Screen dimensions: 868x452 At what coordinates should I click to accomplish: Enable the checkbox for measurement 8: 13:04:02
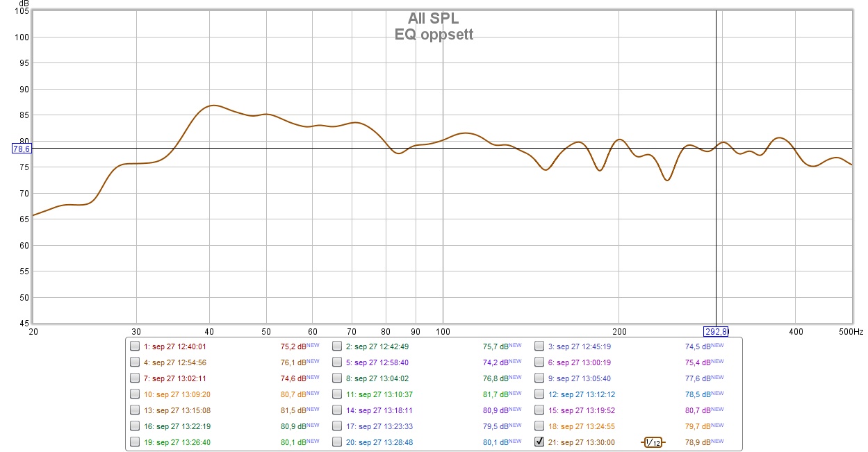(x=337, y=378)
